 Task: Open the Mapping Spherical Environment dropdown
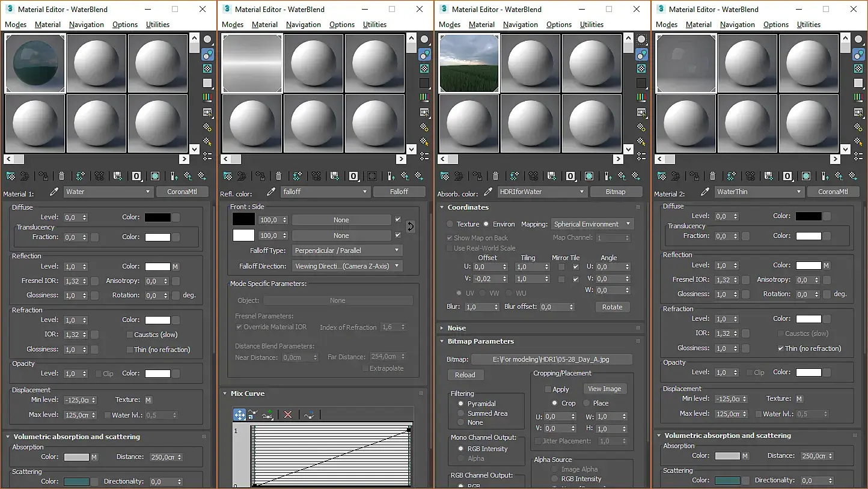[x=593, y=224]
